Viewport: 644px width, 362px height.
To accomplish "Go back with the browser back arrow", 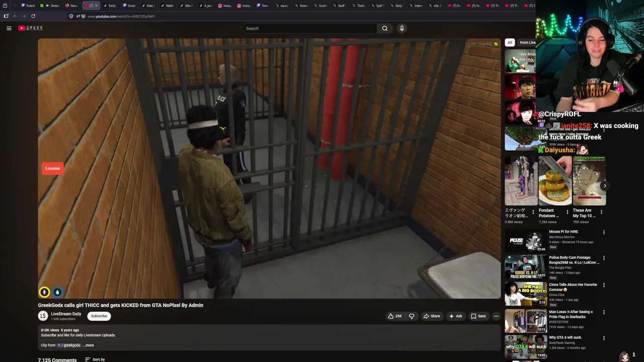I will [15, 16].
